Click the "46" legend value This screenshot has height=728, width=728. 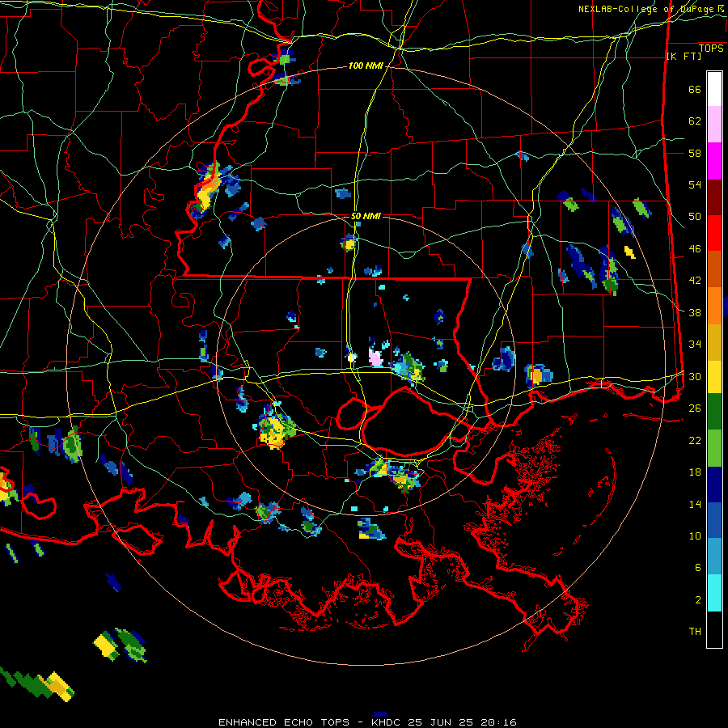(x=695, y=249)
